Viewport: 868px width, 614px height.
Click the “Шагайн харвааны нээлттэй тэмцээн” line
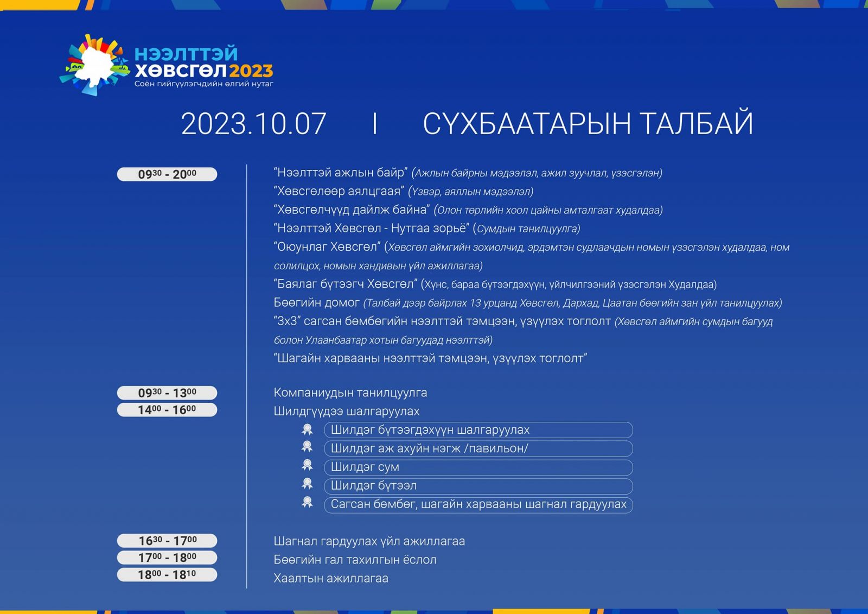click(431, 358)
